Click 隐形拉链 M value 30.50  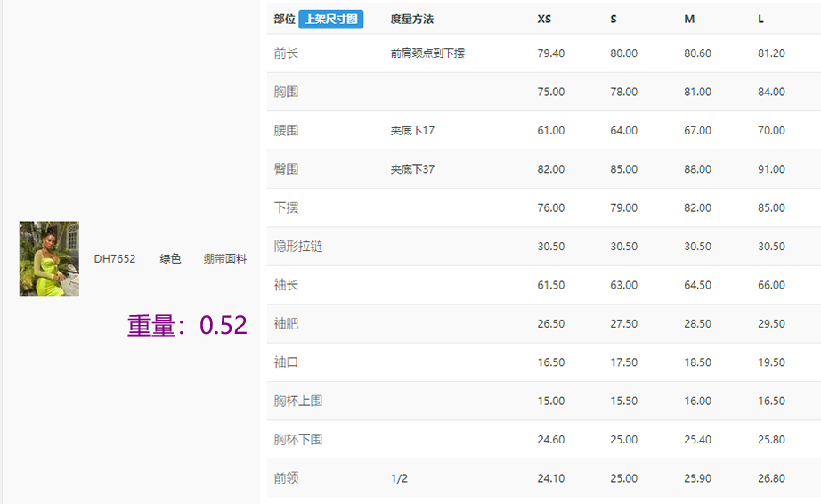coord(697,247)
